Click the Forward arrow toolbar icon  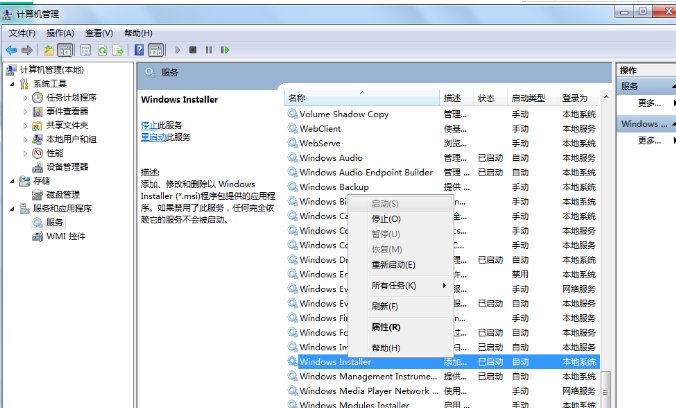tap(27, 50)
